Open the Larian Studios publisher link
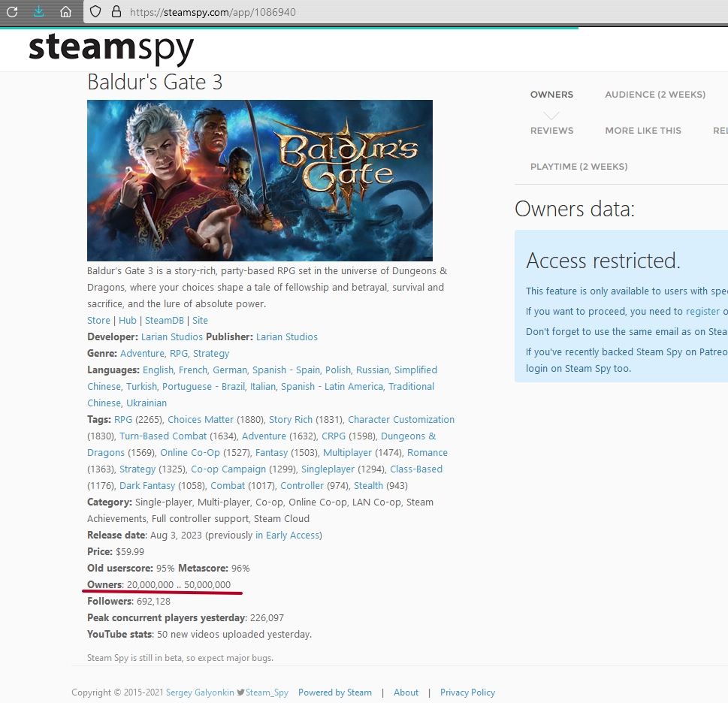 click(287, 337)
